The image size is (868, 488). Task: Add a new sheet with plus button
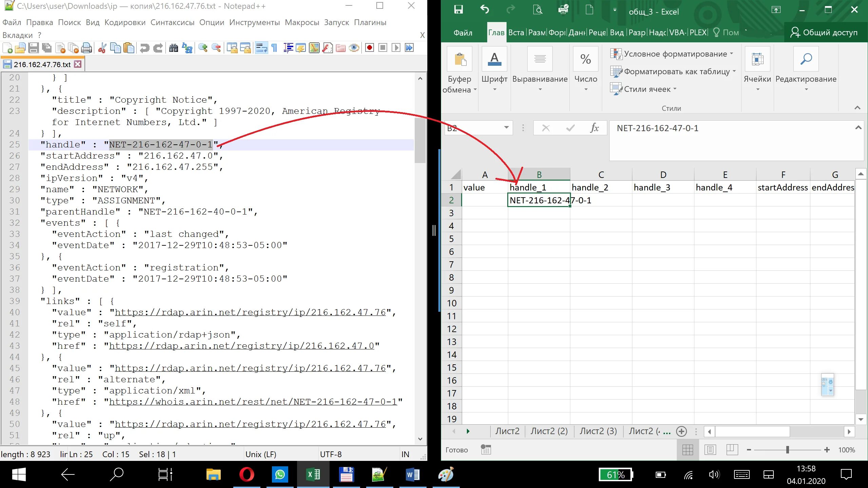click(681, 431)
